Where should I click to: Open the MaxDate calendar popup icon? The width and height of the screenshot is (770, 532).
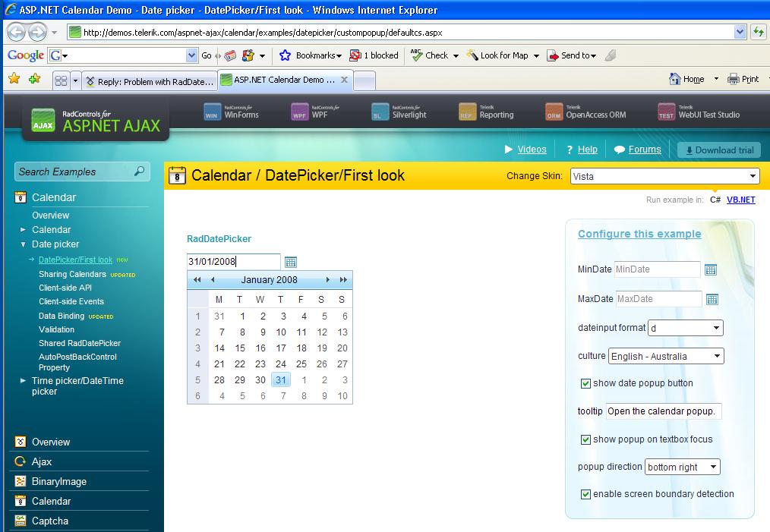point(712,299)
